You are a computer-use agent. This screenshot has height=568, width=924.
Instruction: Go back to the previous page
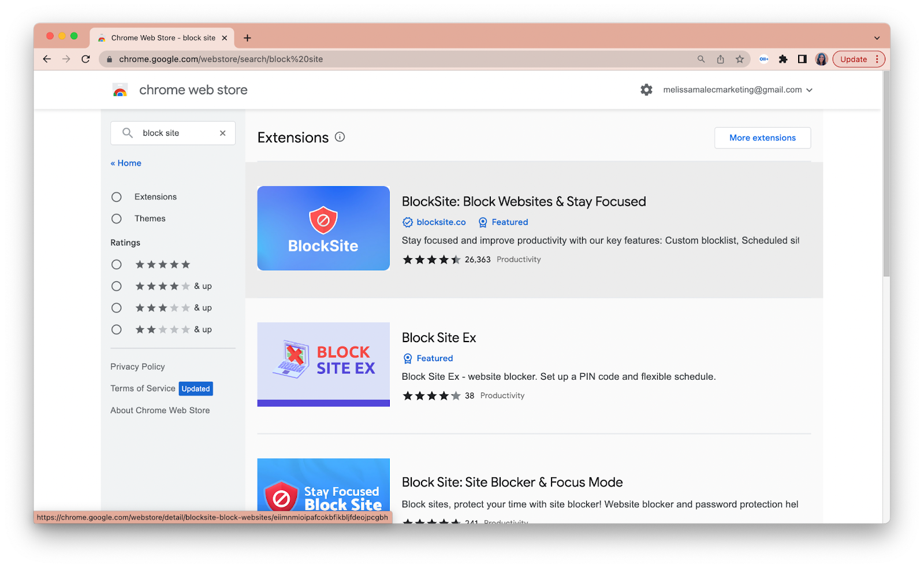click(x=47, y=59)
